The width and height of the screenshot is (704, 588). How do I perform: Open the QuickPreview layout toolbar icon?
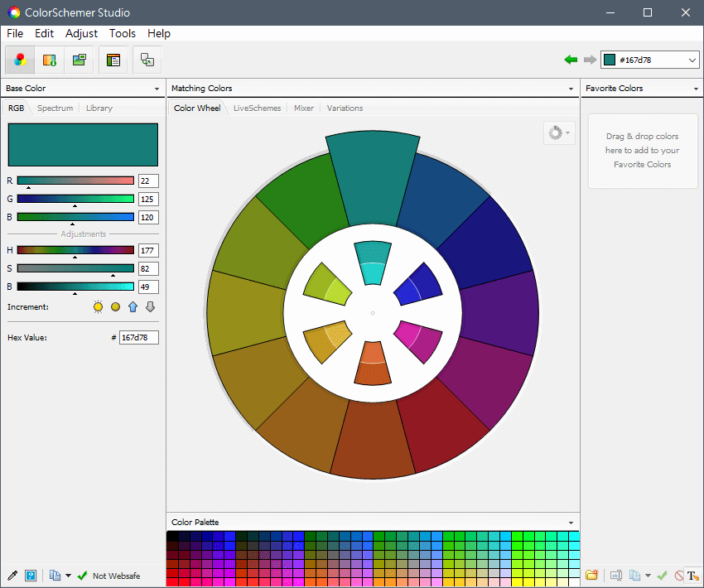pyautogui.click(x=113, y=60)
